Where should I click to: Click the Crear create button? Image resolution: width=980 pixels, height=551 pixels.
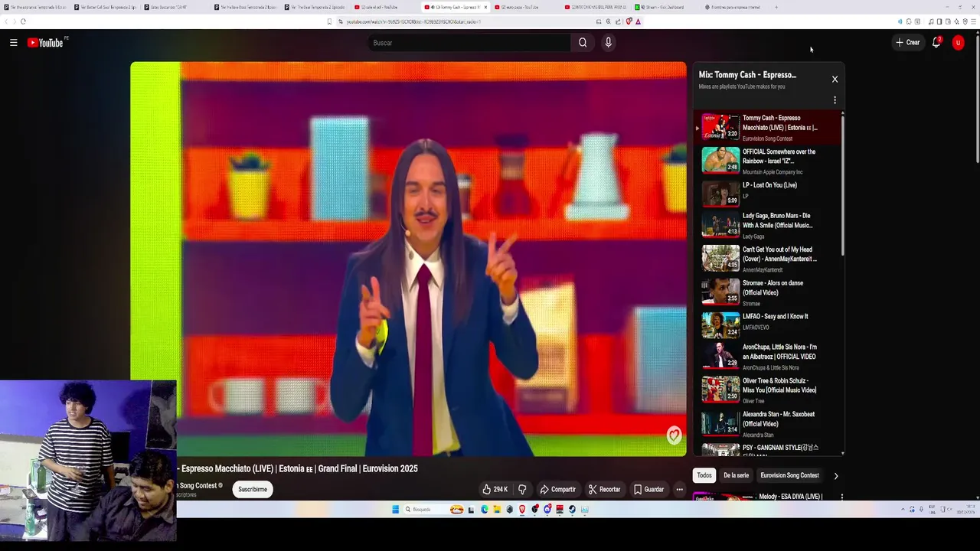coord(908,43)
